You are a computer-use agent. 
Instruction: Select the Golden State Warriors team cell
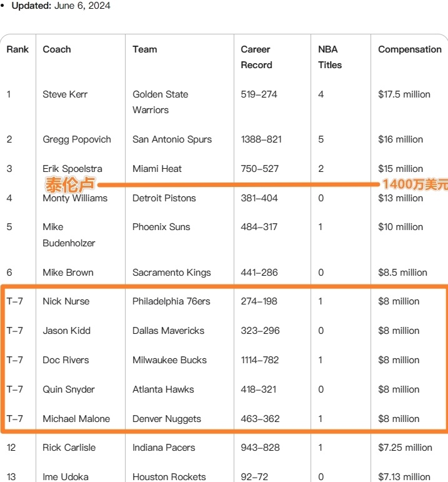(x=160, y=102)
